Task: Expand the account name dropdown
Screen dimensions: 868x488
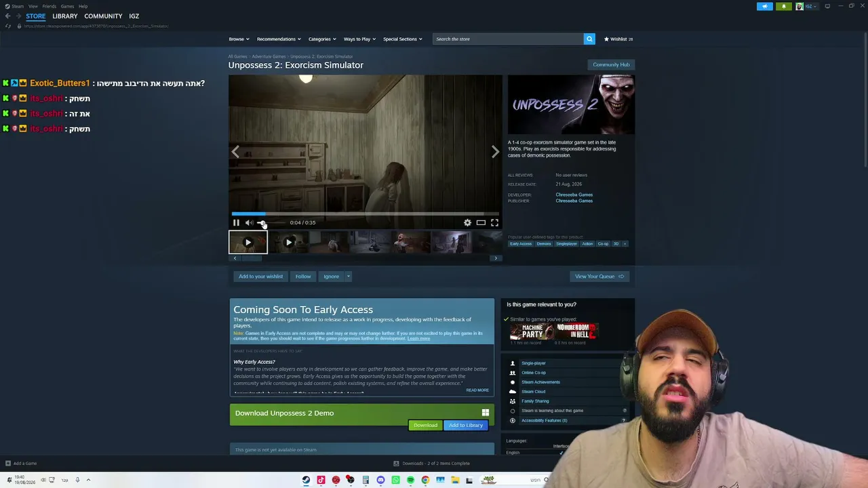Action: 810,6
